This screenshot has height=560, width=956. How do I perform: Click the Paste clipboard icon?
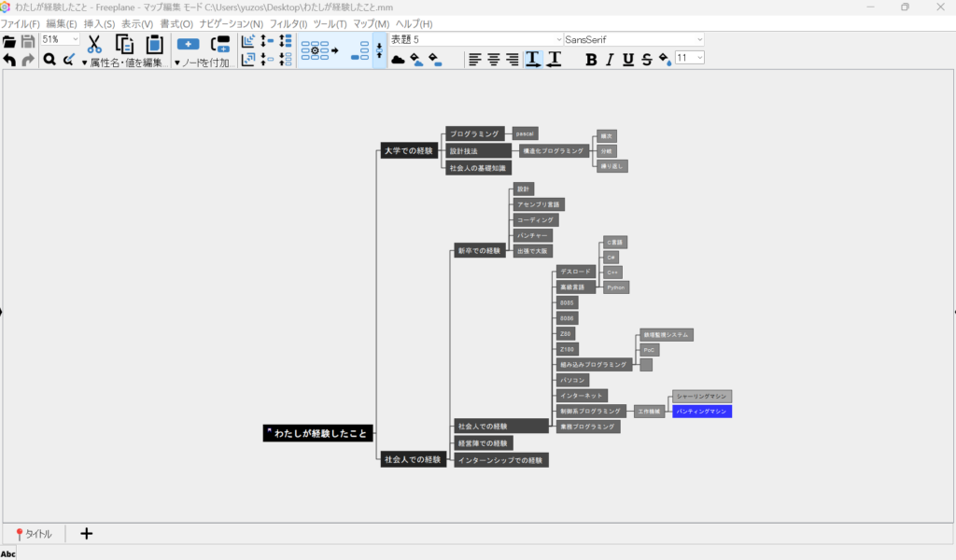155,43
